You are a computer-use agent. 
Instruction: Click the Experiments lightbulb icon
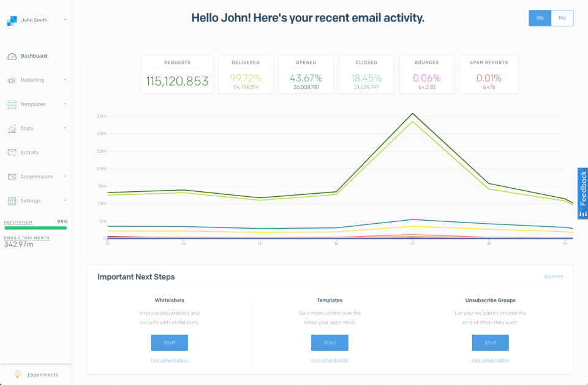click(x=18, y=375)
